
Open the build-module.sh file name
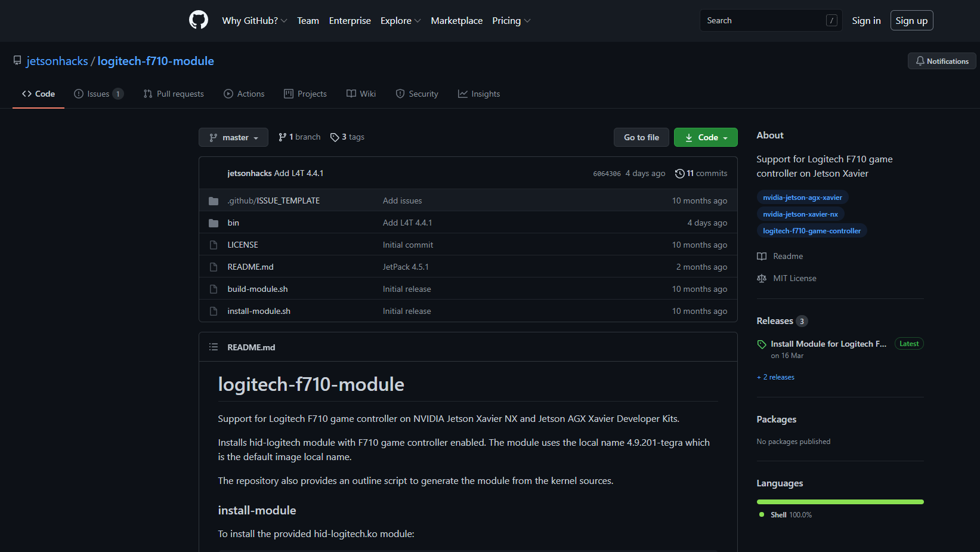[x=258, y=289]
